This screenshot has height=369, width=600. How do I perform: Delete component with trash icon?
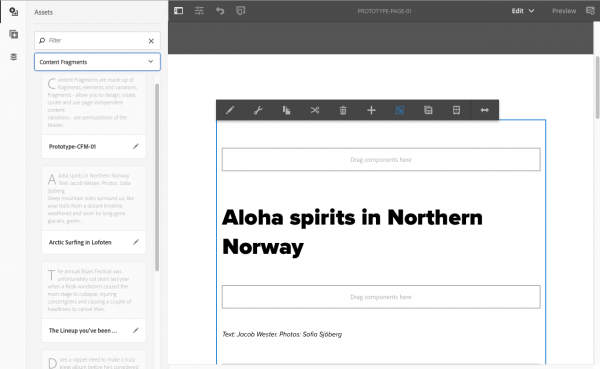pos(343,110)
